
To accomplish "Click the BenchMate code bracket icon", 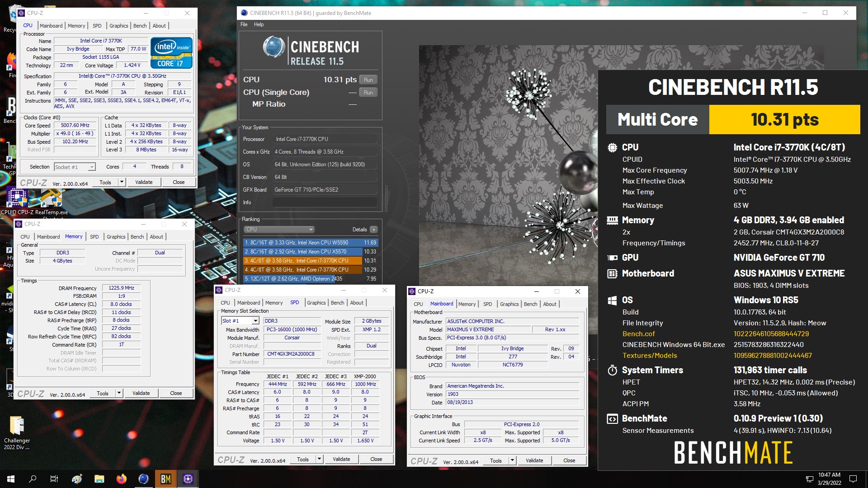I will pos(612,419).
